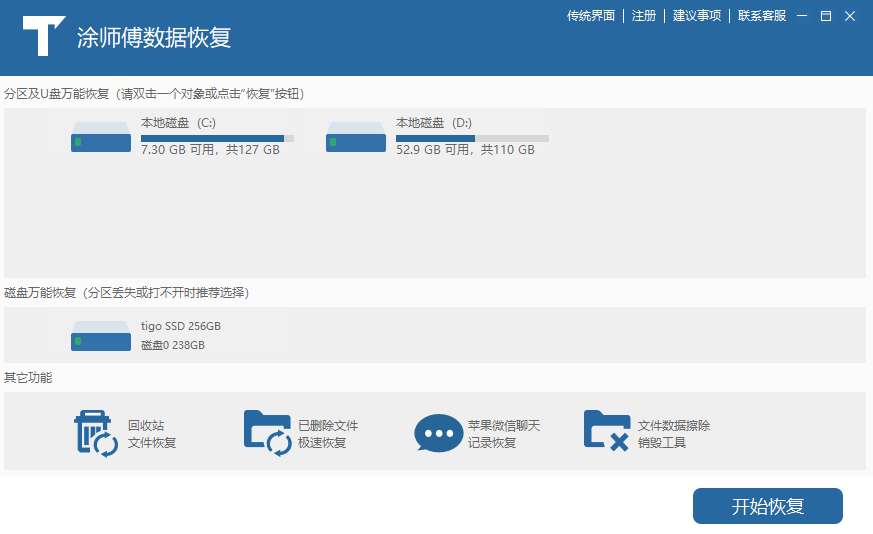Click 回收站 文件恢复 label
Screen dimensions: 873x534
(152, 434)
